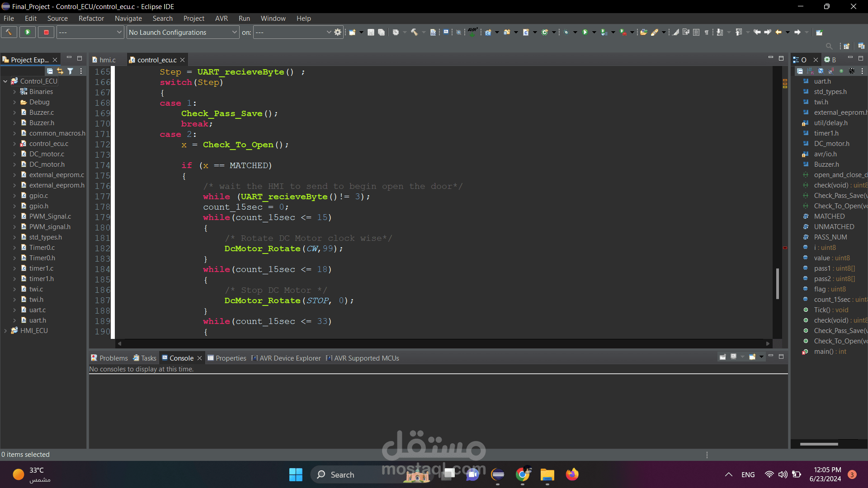Switch to the hmi.c editor tab
Screen dimensions: 868x488
107,60
